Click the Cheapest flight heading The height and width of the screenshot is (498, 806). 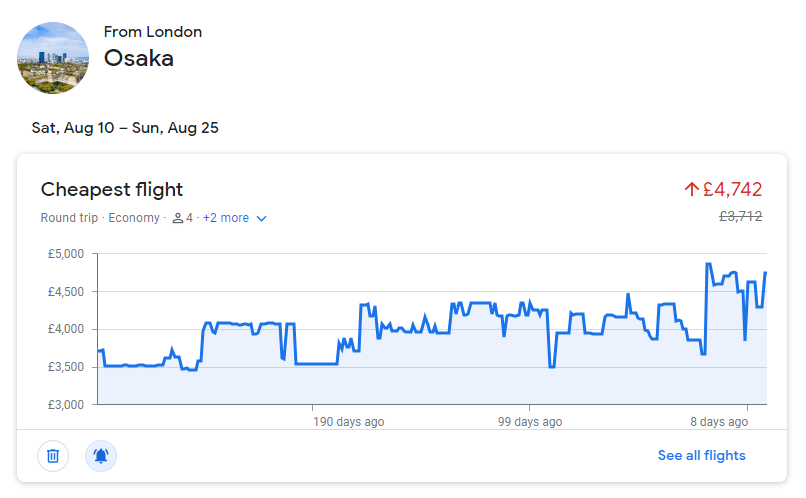(x=112, y=190)
